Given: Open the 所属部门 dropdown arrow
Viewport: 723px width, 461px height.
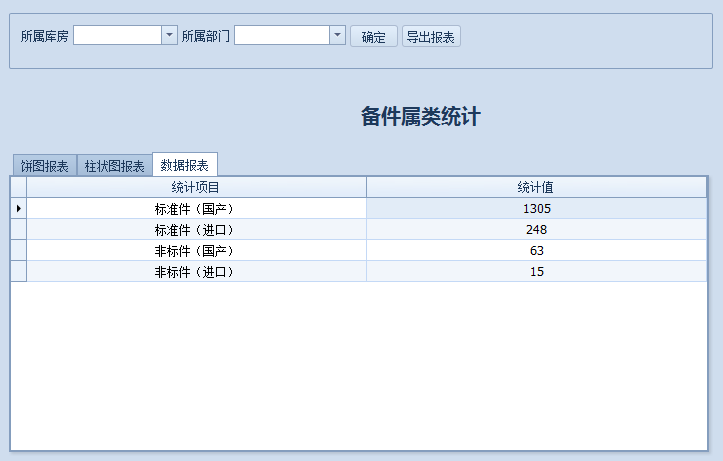Looking at the screenshot, I should 338,35.
